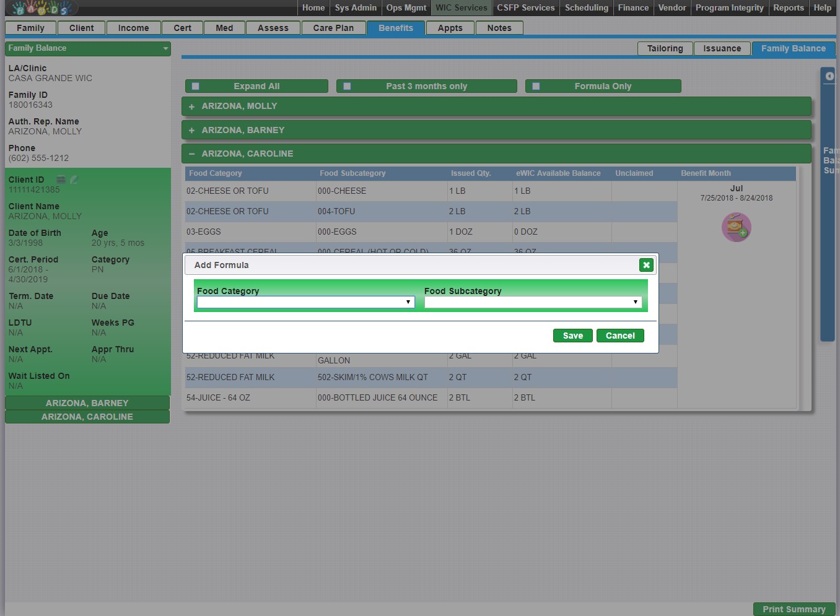Image resolution: width=840 pixels, height=616 pixels.
Task: Open the Food Category dropdown
Action: point(305,302)
